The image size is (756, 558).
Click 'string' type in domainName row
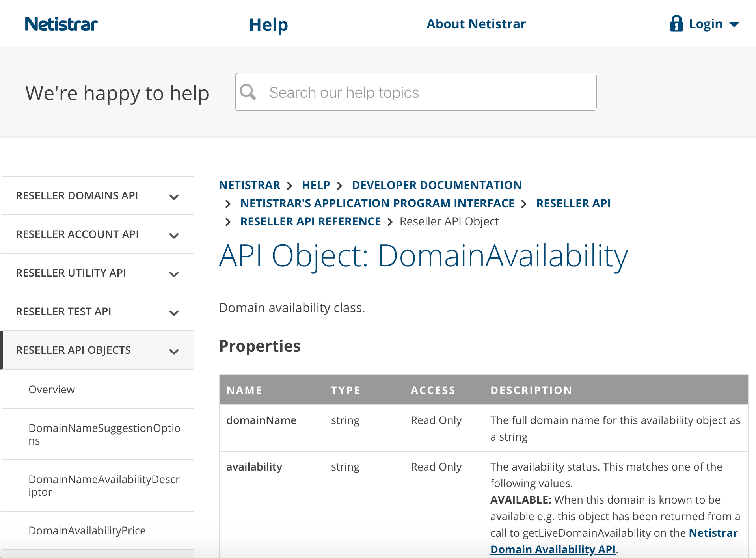pos(345,420)
